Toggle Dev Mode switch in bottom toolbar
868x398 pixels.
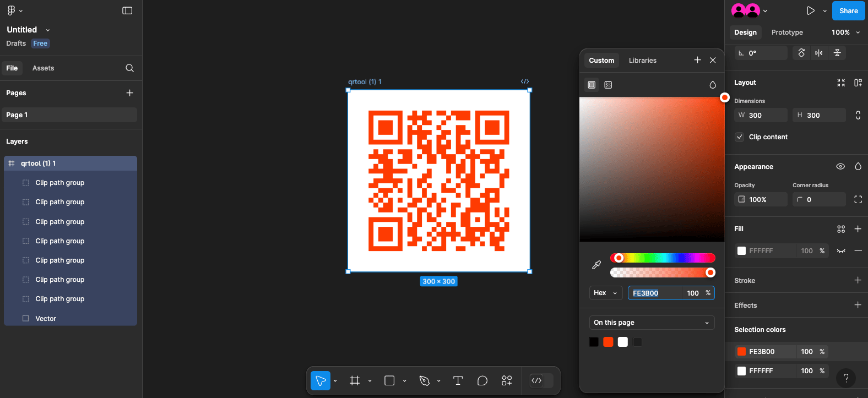click(x=540, y=380)
